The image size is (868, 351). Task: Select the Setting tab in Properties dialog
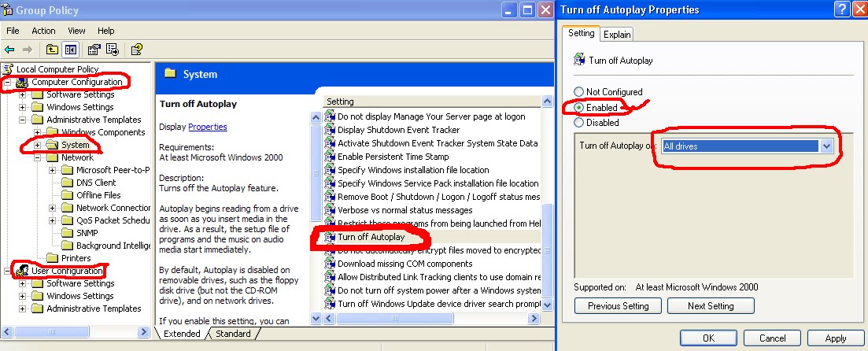582,33
